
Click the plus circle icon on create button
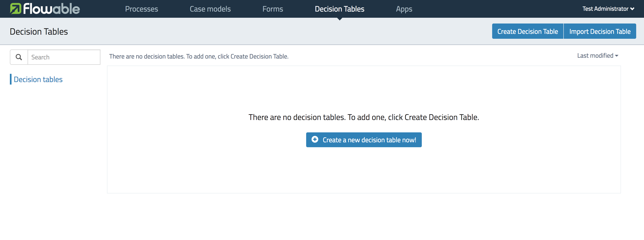click(x=315, y=139)
